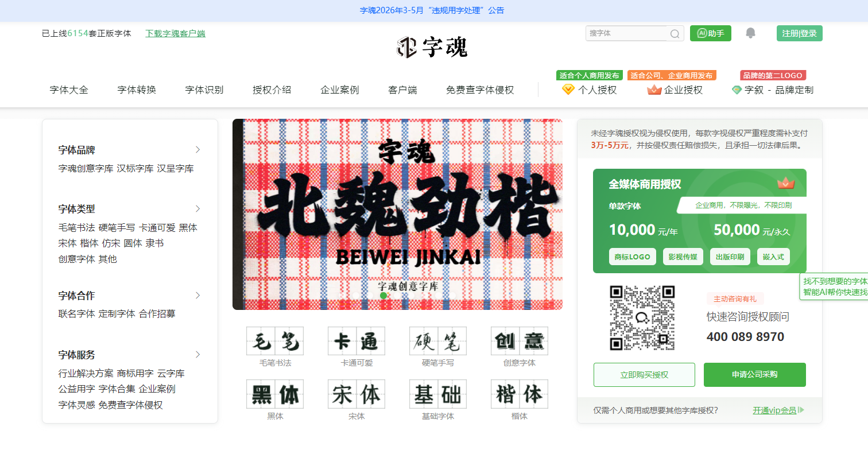Go to 字体转换 in the navigation bar

tap(137, 90)
